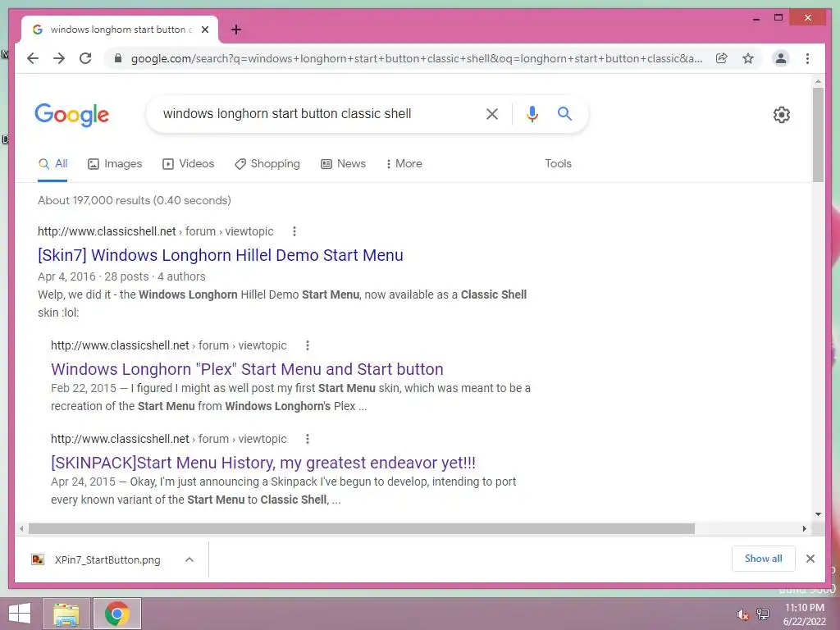Viewport: 840px width, 630px height.
Task: Open a new tab with the plus button
Action: point(236,30)
